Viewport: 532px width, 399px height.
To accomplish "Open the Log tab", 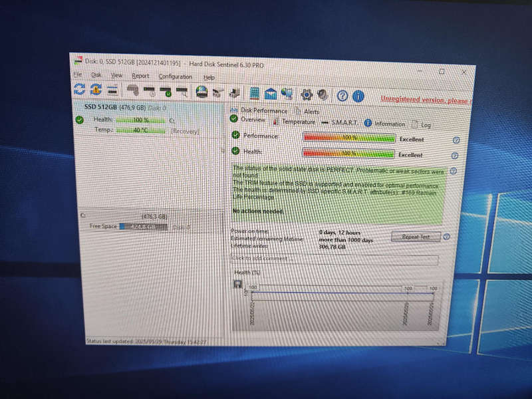I will [421, 125].
